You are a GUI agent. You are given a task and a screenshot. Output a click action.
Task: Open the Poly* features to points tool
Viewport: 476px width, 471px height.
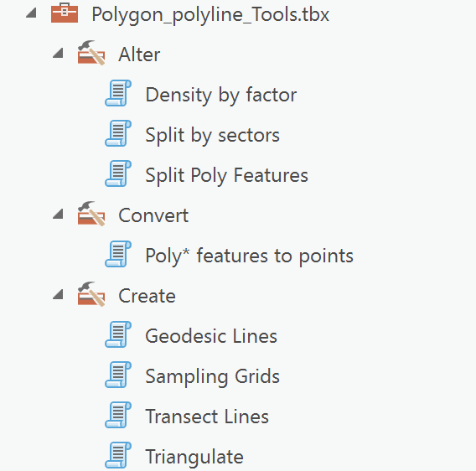pyautogui.click(x=249, y=256)
